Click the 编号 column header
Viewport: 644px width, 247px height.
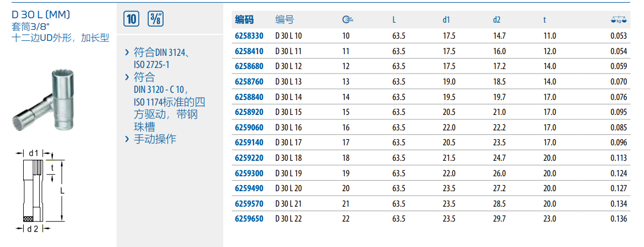click(x=285, y=20)
